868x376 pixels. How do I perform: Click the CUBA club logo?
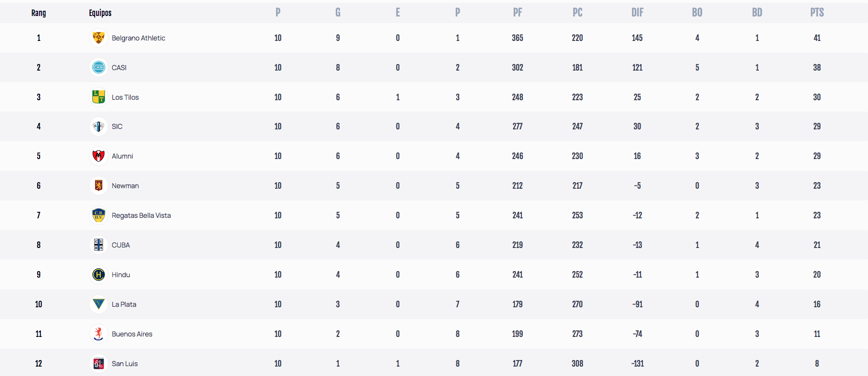click(98, 245)
